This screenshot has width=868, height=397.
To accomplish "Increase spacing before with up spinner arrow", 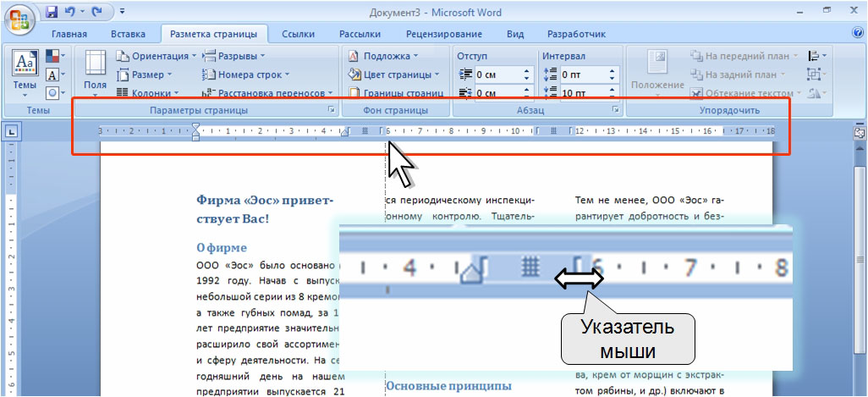I will 612,71.
